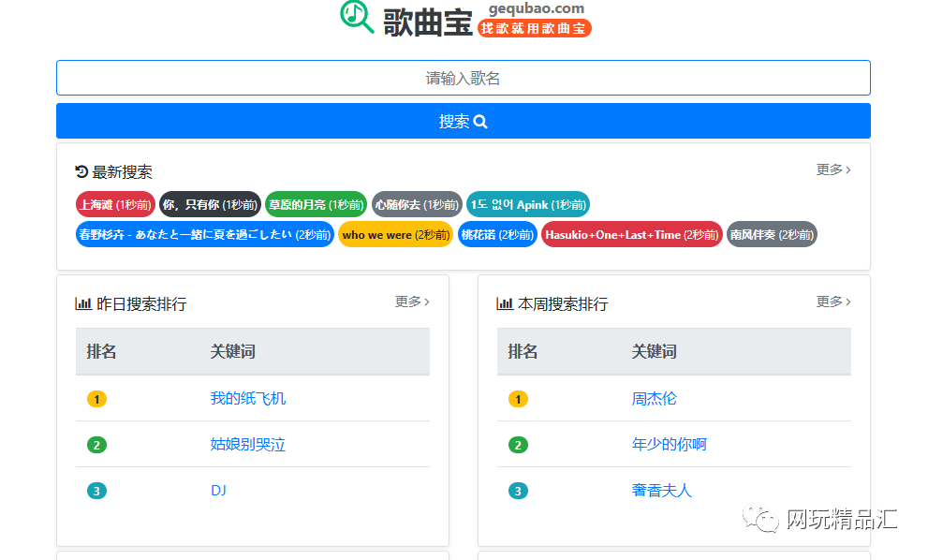The width and height of the screenshot is (928, 560).
Task: Click 排名 header in 本周搜索排行 table
Action: (x=523, y=351)
